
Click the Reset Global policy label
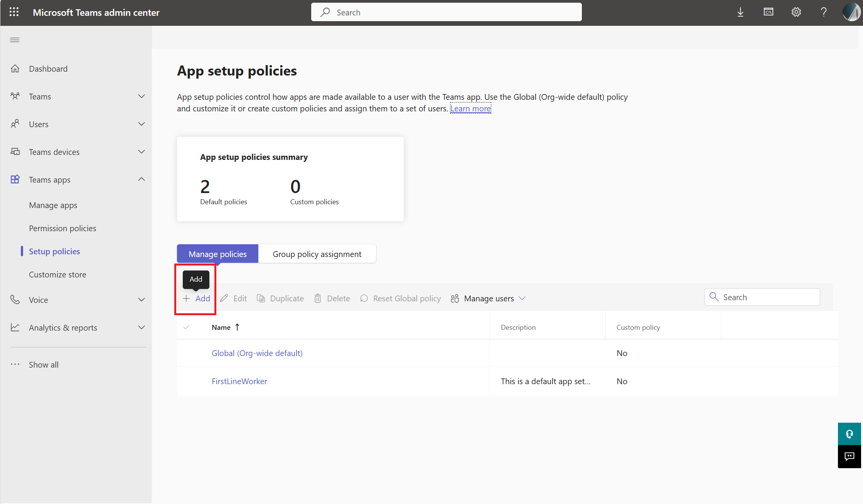407,299
